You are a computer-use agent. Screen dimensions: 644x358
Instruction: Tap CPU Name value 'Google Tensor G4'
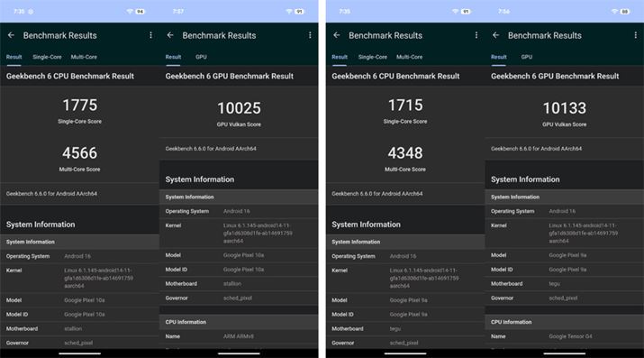click(x=570, y=336)
